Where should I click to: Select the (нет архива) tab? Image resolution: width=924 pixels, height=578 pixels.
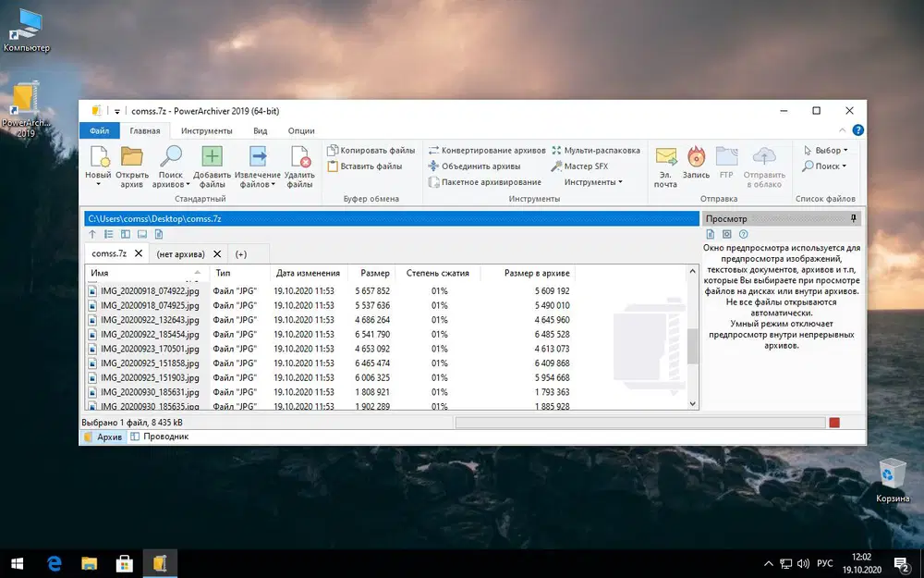181,254
